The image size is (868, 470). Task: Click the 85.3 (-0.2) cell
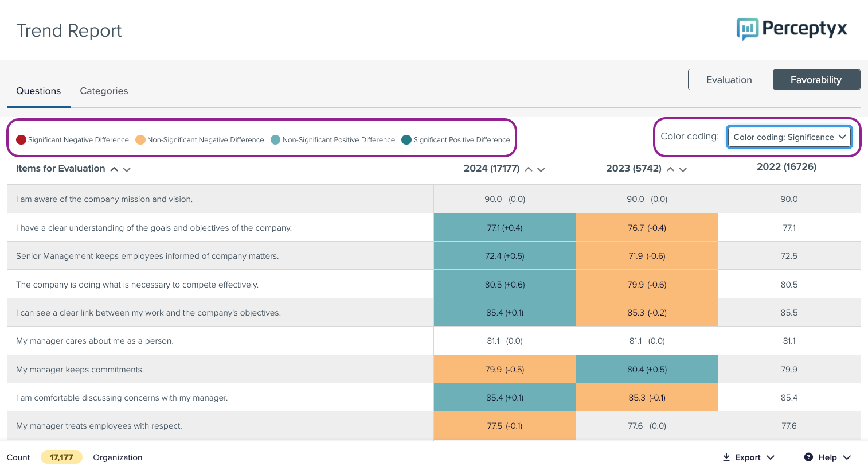point(647,313)
